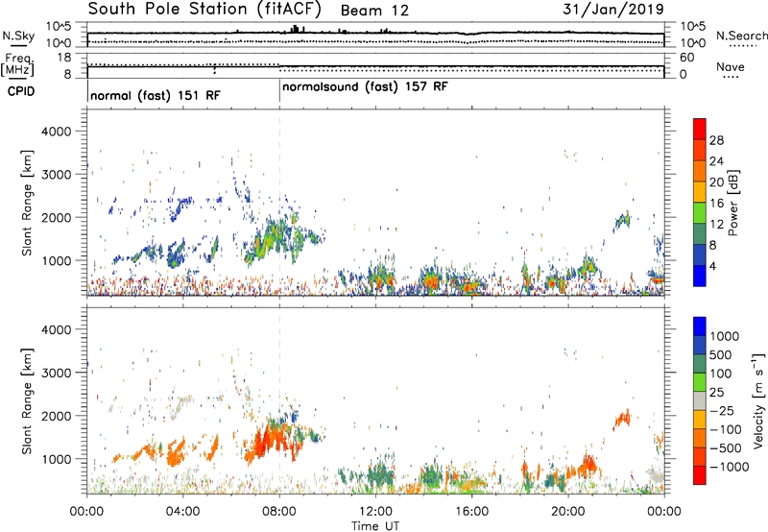Pick the yellow 16–20 dB power bar segment
Screen dimensions: 768x532
click(700, 192)
